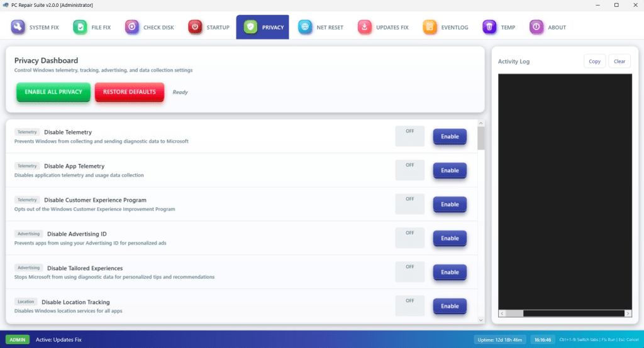This screenshot has height=348, width=644.
Task: Toggle the OFF status for Disable Location Tracking
Action: [409, 305]
